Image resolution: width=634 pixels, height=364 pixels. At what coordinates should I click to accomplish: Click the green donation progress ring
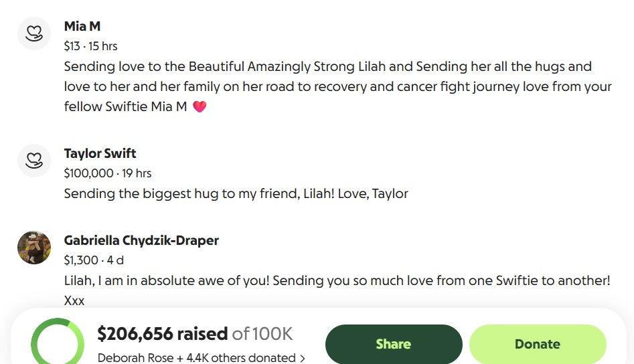(x=57, y=343)
